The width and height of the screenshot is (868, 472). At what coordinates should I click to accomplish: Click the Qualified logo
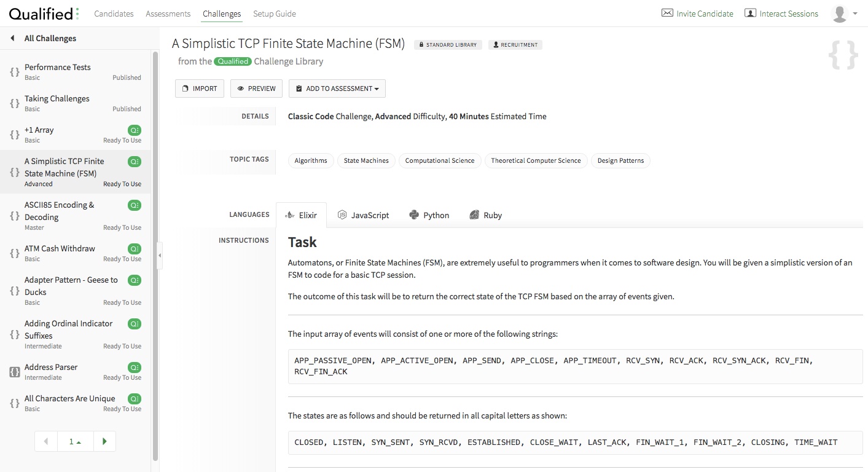pyautogui.click(x=44, y=14)
